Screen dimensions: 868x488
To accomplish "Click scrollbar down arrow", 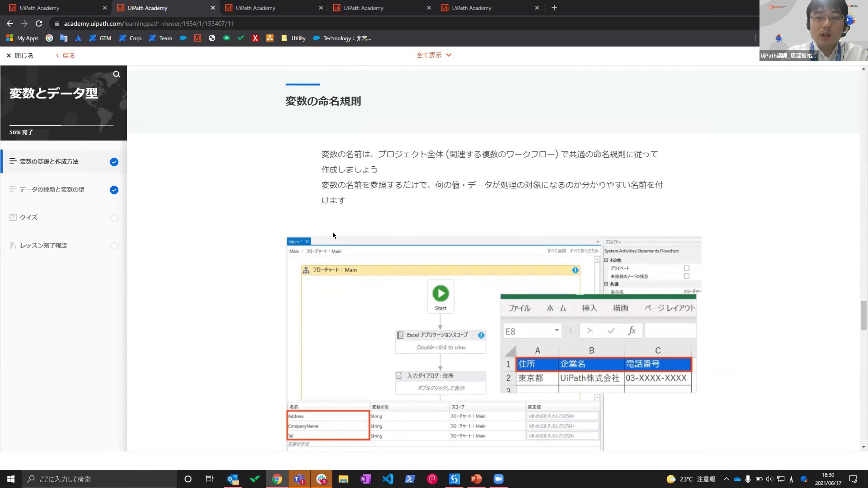I will (864, 447).
